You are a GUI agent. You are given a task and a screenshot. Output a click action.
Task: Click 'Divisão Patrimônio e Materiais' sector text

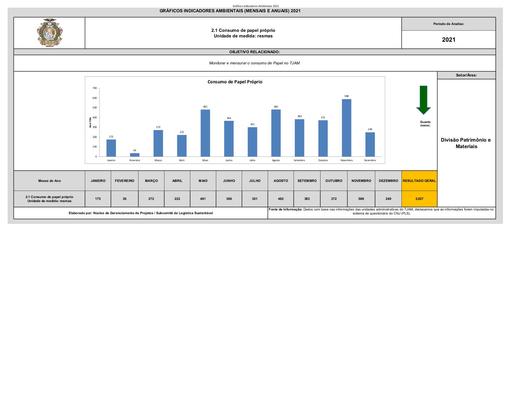[466, 143]
